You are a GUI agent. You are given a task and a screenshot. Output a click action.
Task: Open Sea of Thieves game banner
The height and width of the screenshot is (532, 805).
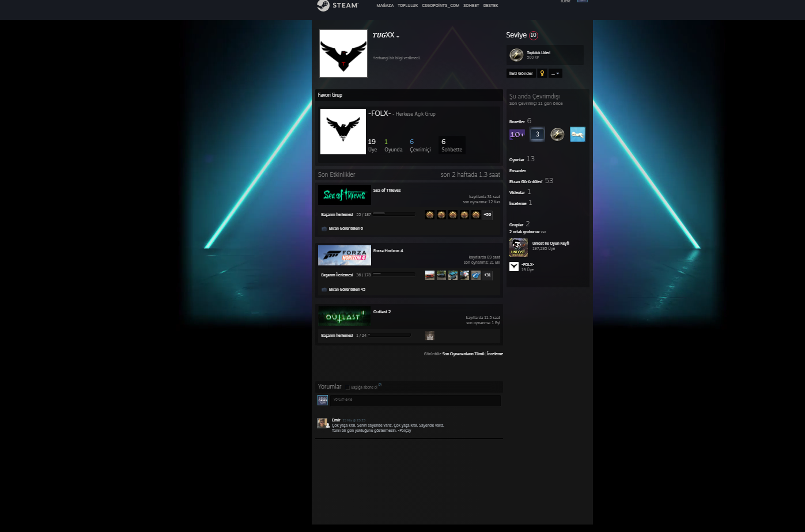click(x=345, y=195)
